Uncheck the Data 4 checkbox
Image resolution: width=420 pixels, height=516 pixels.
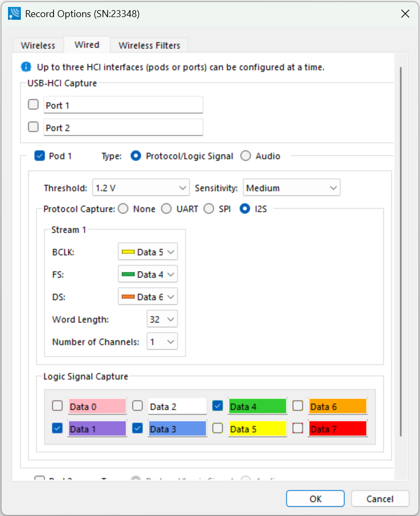click(x=217, y=406)
